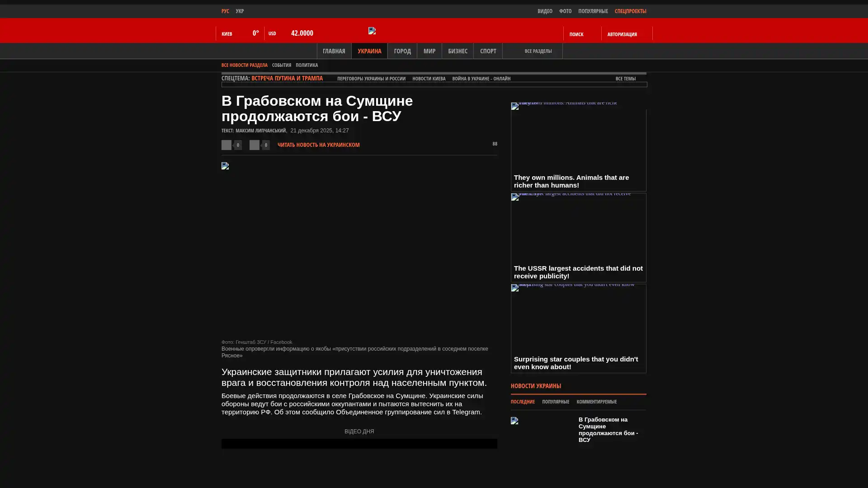This screenshot has width=868, height=488.
Task: Select the РУС language option
Action: click(225, 11)
